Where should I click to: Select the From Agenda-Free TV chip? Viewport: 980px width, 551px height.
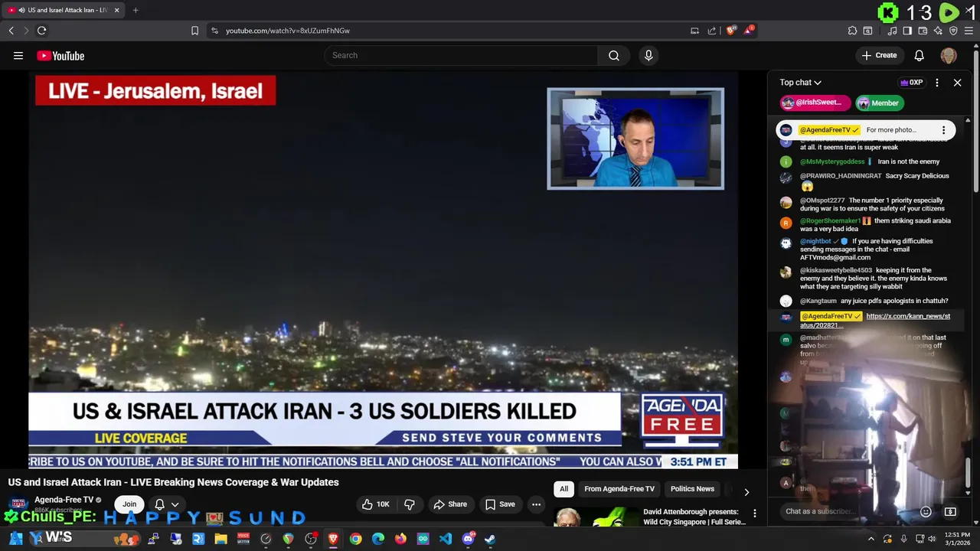click(x=619, y=489)
